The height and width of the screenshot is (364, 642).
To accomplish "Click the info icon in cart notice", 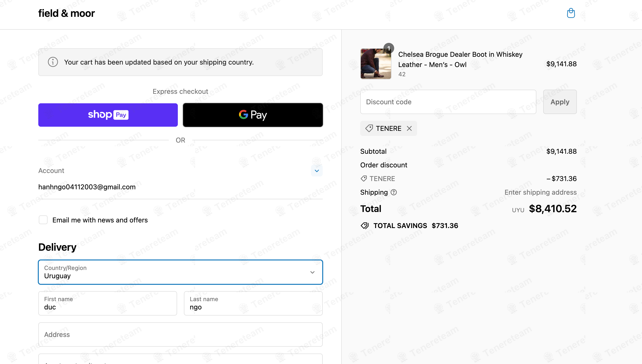I will [53, 62].
